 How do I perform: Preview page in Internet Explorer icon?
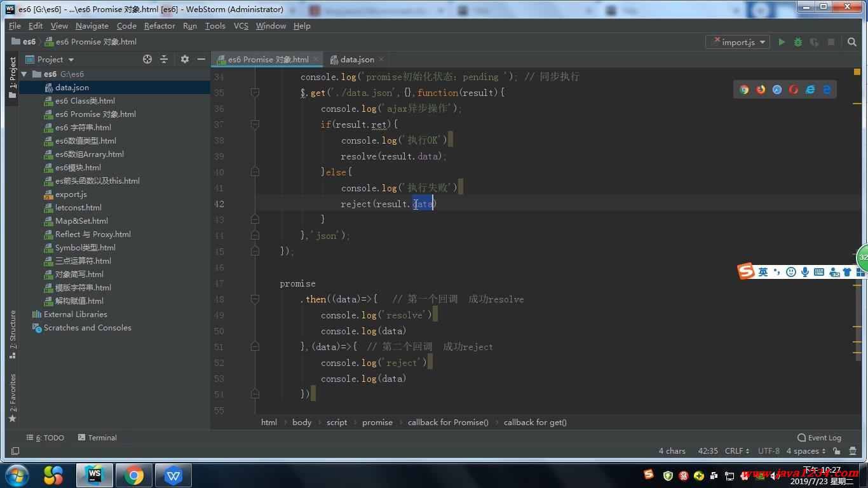tap(810, 90)
